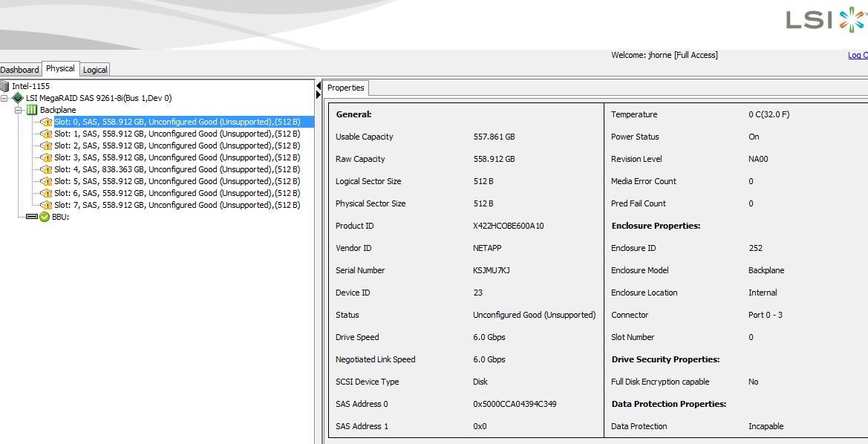868x444 pixels.
Task: Click the Slot 1 drive warning icon
Action: pyautogui.click(x=46, y=134)
